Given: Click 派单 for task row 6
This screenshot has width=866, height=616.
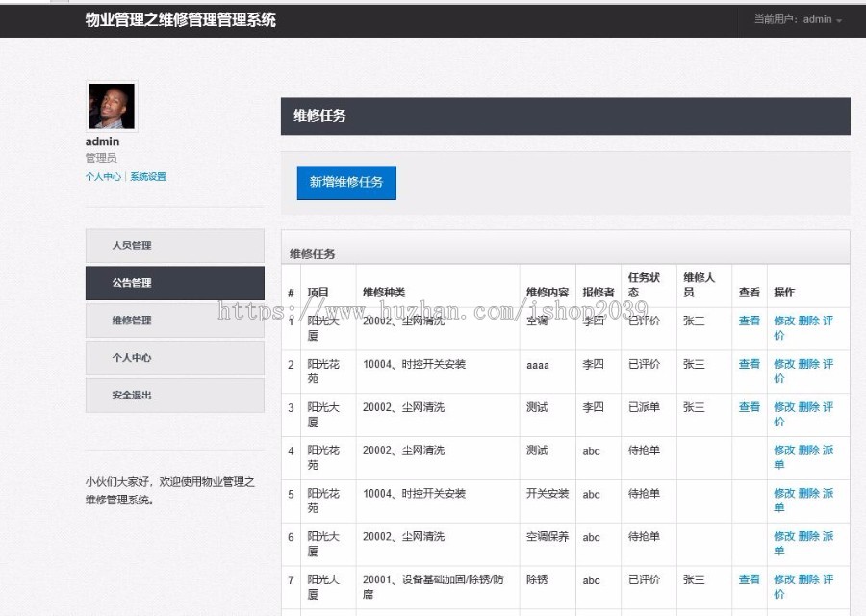Looking at the screenshot, I should (828, 536).
